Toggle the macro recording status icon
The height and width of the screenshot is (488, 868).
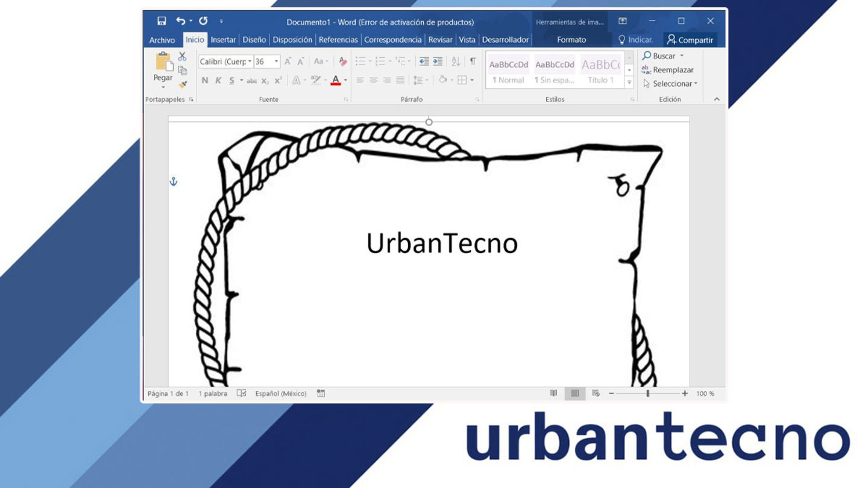321,393
